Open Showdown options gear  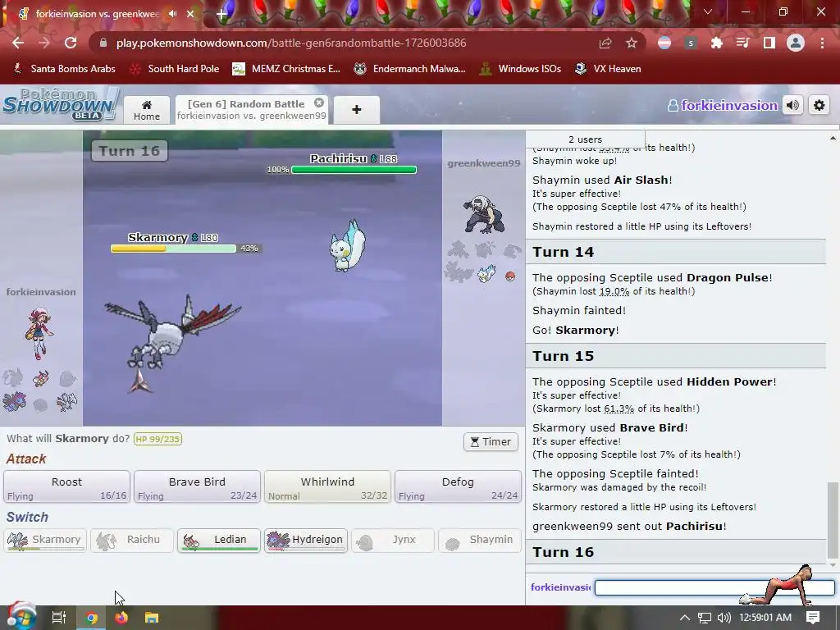pyautogui.click(x=819, y=105)
